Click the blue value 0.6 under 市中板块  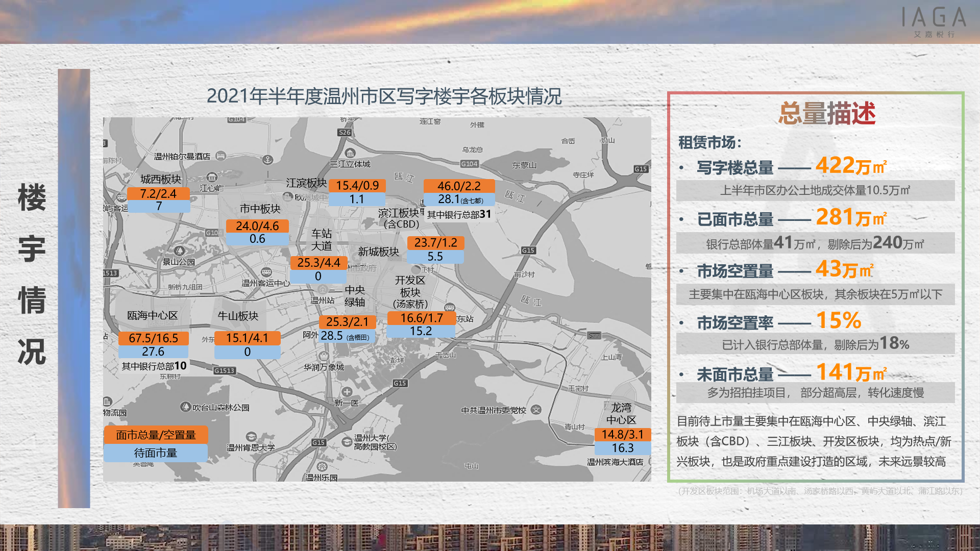[257, 239]
